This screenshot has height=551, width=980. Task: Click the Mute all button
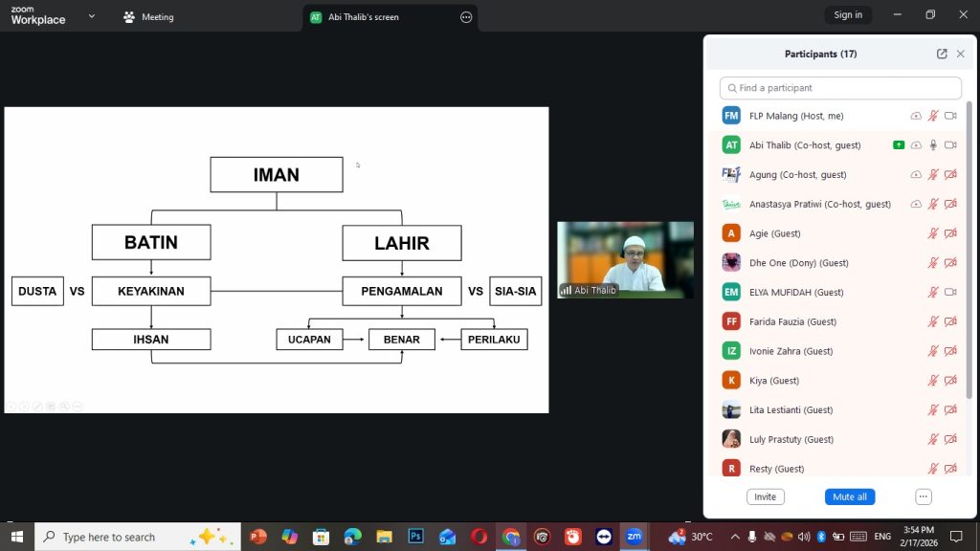(850, 496)
